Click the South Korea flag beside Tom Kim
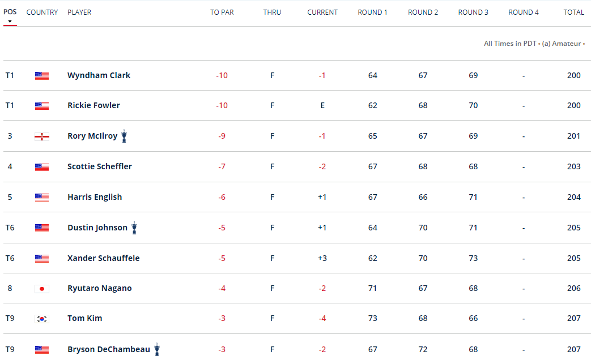The width and height of the screenshot is (591, 364). pyautogui.click(x=42, y=319)
